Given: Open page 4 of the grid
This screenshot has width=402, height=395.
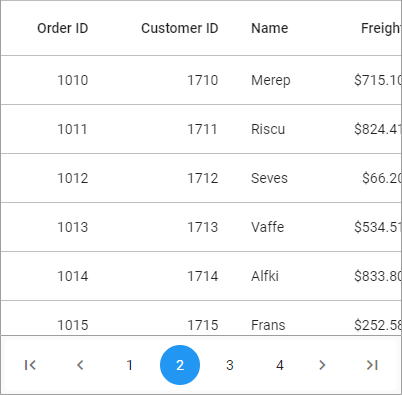Looking at the screenshot, I should coord(280,365).
